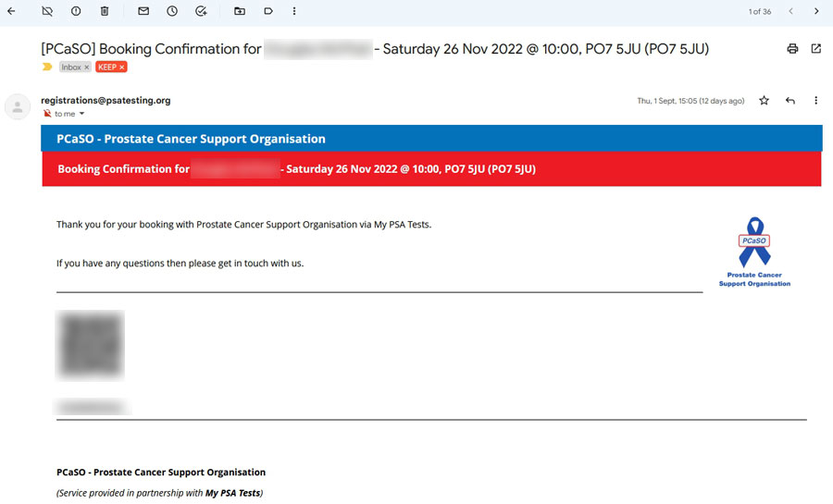
Task: Report this email as spam
Action: click(76, 11)
